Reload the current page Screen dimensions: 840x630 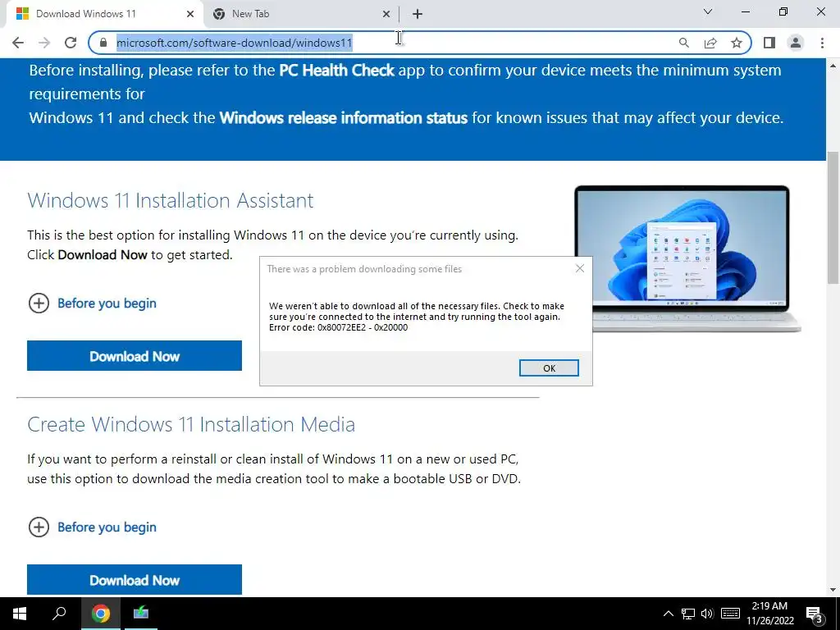(71, 43)
